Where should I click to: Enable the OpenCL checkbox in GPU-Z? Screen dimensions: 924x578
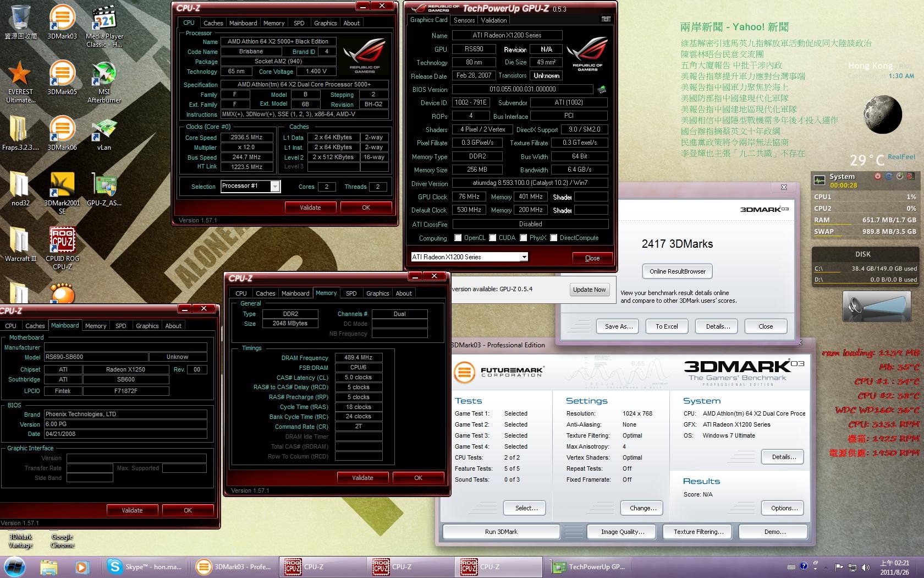tap(458, 238)
